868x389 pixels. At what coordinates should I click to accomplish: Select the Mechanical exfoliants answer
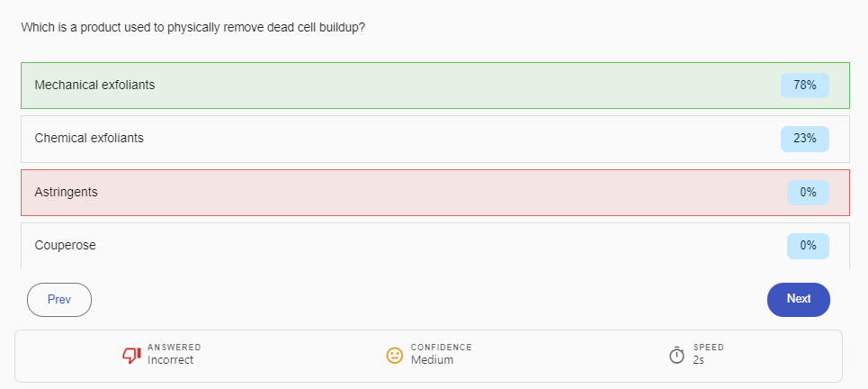pos(94,85)
